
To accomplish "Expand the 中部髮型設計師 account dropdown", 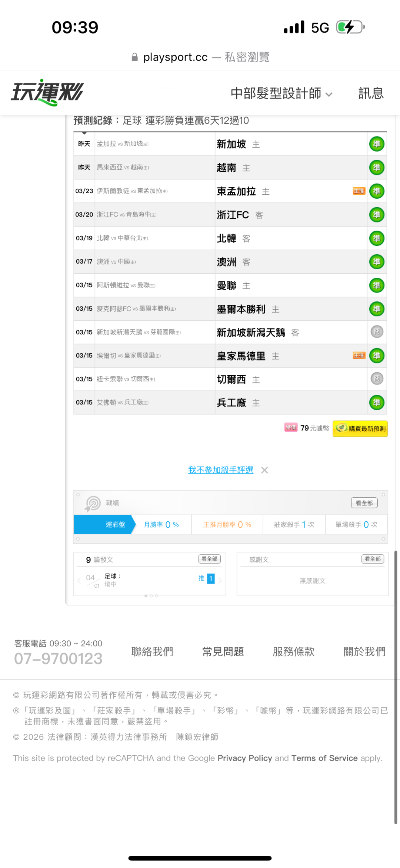I will [x=281, y=93].
